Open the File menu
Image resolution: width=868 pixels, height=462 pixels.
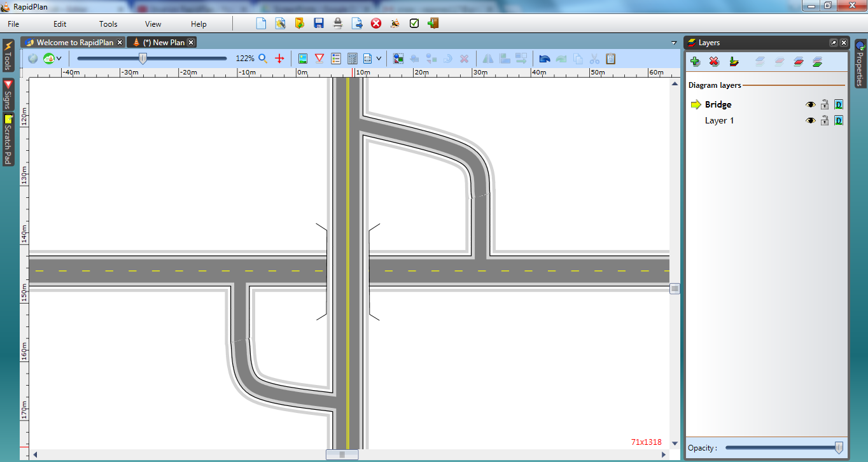(13, 24)
